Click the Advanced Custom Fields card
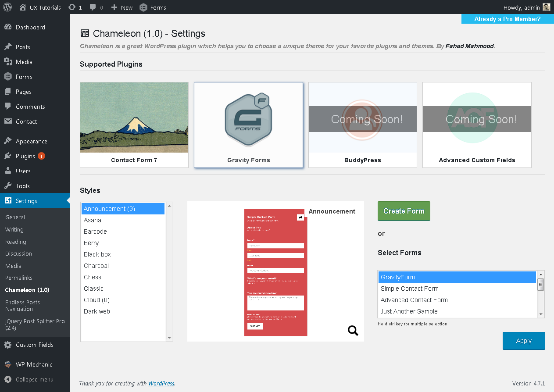Viewport: 554px width, 392px height. pos(477,125)
